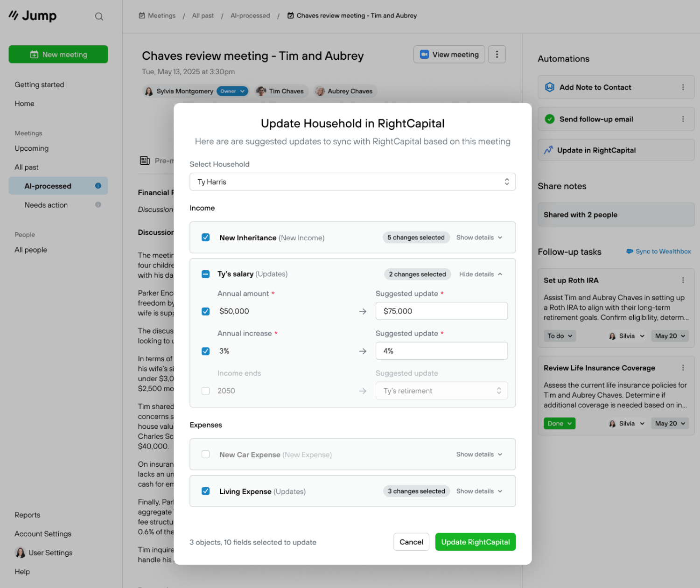
Task: Click the Add Note to Contact shield icon
Action: (x=550, y=87)
